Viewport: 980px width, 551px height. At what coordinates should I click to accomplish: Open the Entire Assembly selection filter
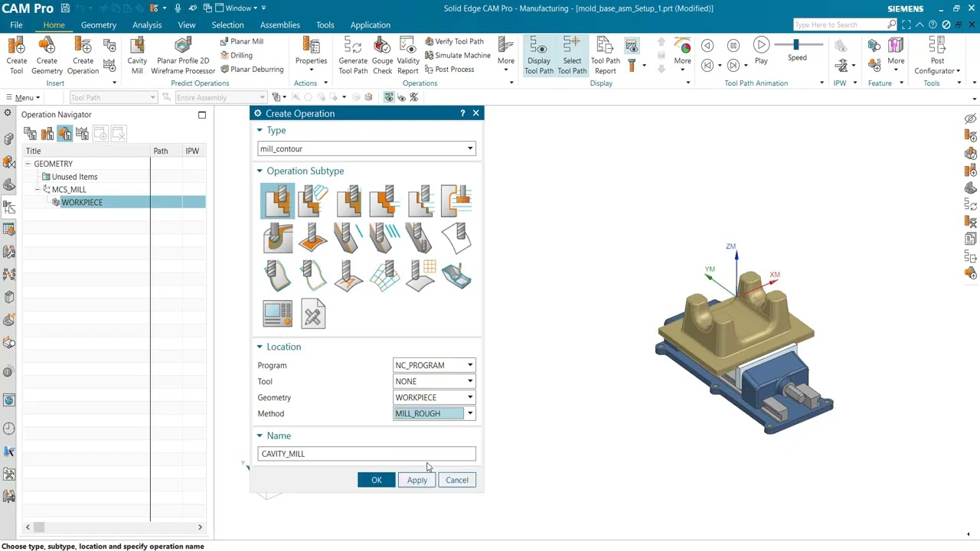(x=220, y=97)
